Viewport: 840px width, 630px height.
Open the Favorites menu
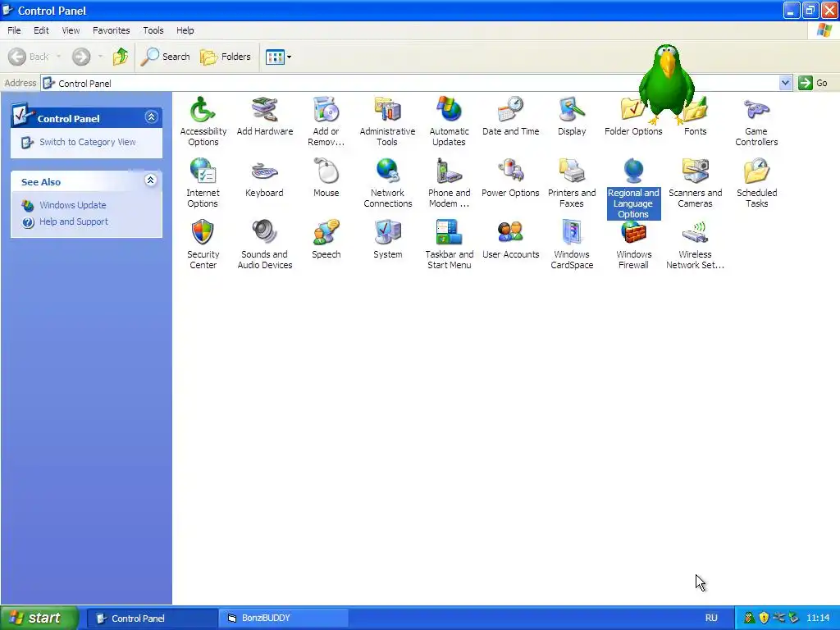pos(111,30)
